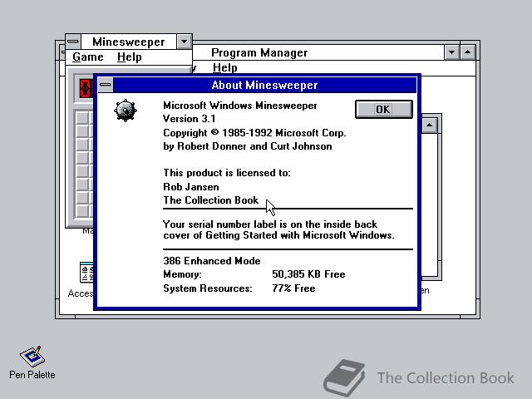Click the '50,385 KB Free' memory value
This screenshot has height=399, width=532.
(308, 274)
